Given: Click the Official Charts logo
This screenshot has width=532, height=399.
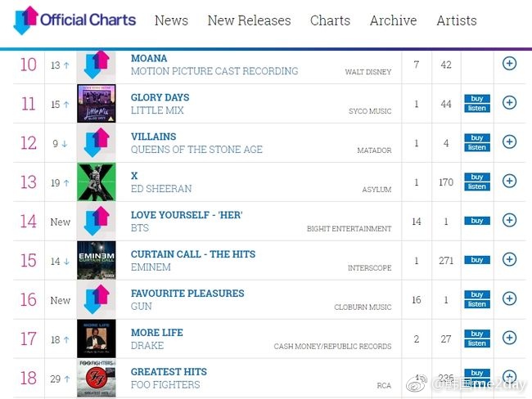Looking at the screenshot, I should click(x=74, y=20).
